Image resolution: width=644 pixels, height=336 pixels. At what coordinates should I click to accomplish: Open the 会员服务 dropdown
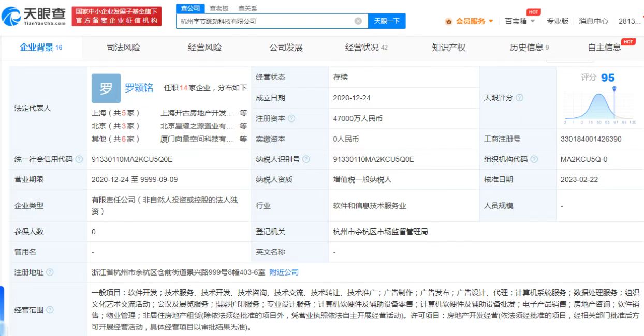pos(470,21)
